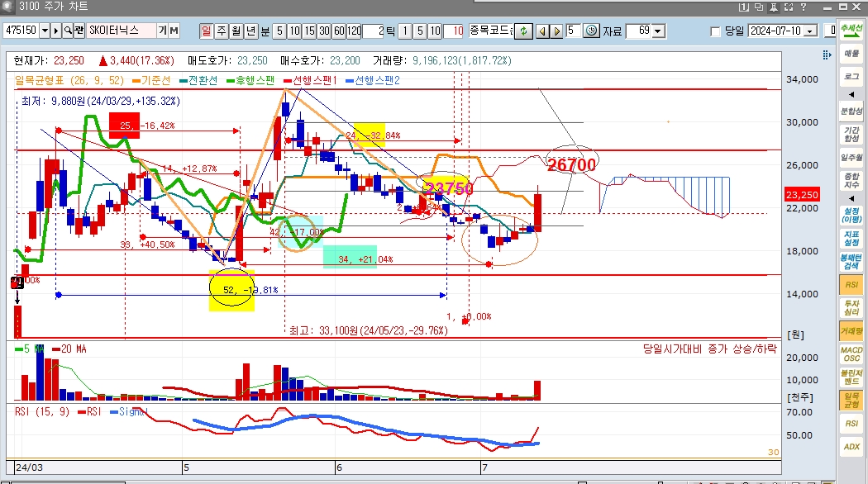
Task: Click the orange RSI indicator button
Action: [851, 285]
